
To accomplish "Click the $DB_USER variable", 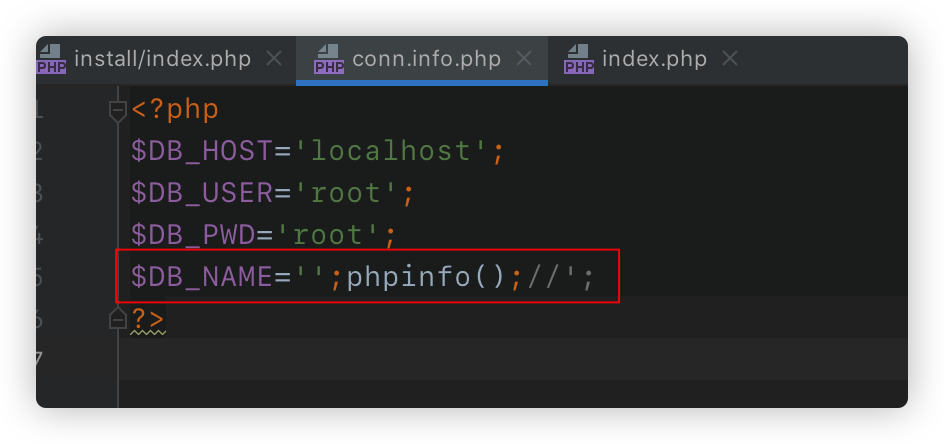I will point(201,194).
